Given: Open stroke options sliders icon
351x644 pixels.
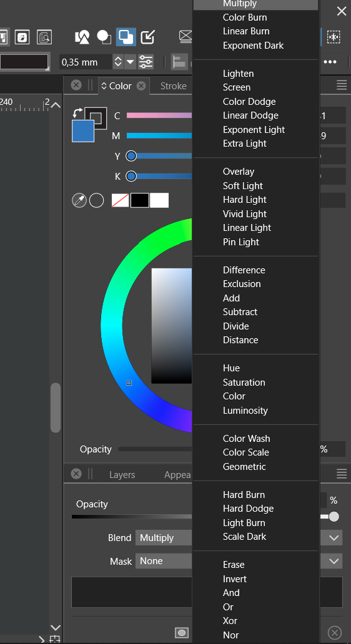Looking at the screenshot, I should 146,62.
